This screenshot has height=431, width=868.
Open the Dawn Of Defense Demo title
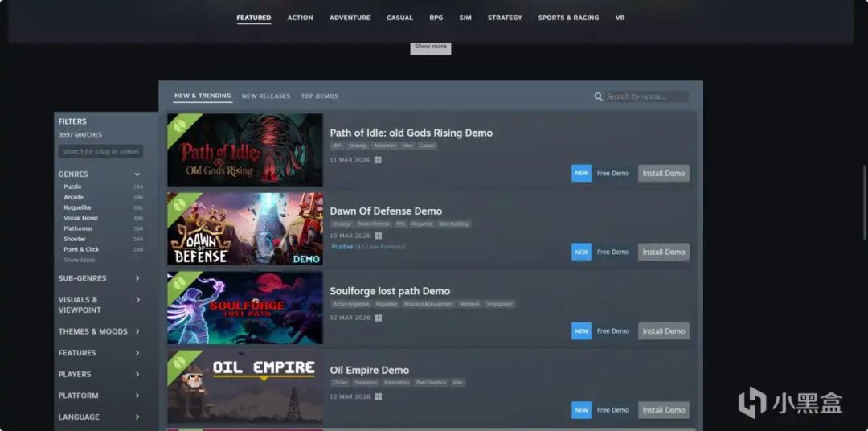pyautogui.click(x=386, y=211)
